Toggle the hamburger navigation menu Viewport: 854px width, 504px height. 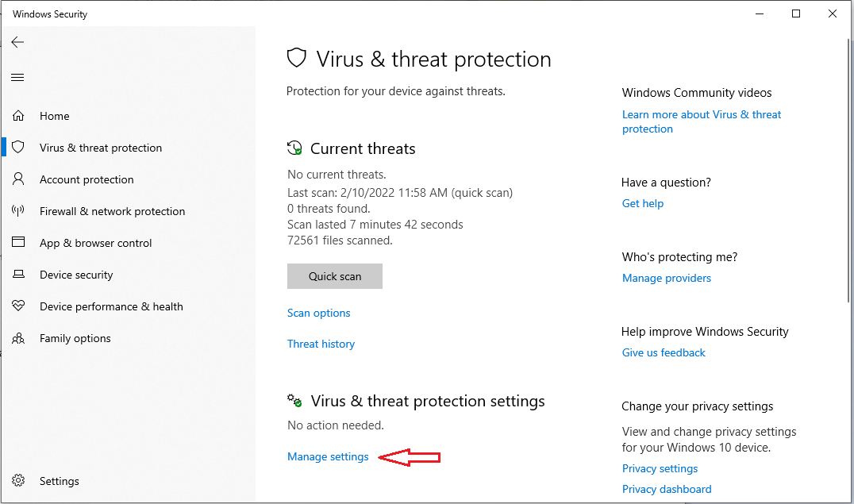17,77
